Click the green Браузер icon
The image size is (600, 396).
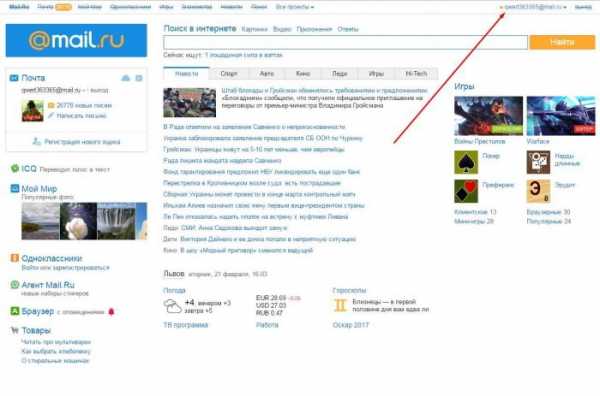coord(15,311)
